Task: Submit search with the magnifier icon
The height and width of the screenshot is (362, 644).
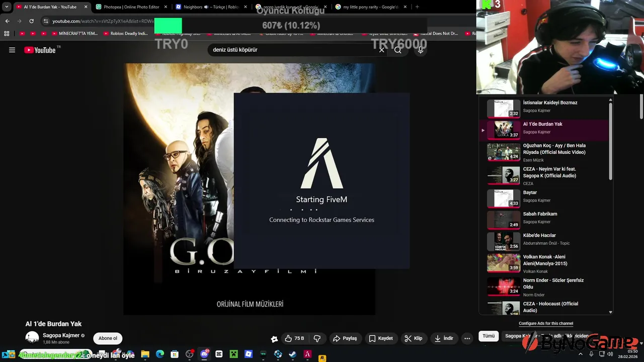Action: tap(398, 50)
